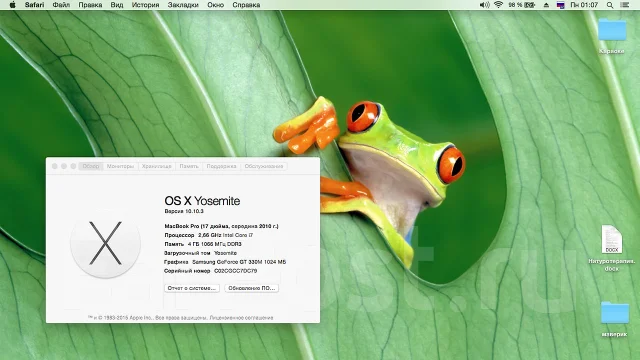Image resolution: width=640 pixels, height=360 pixels.
Task: Open the Safari application menu
Action: click(x=34, y=5)
